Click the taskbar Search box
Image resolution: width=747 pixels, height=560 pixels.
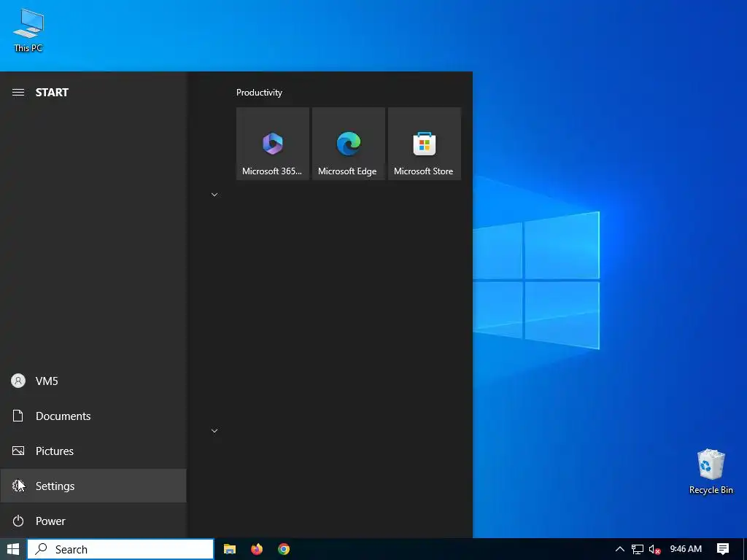[x=120, y=549]
